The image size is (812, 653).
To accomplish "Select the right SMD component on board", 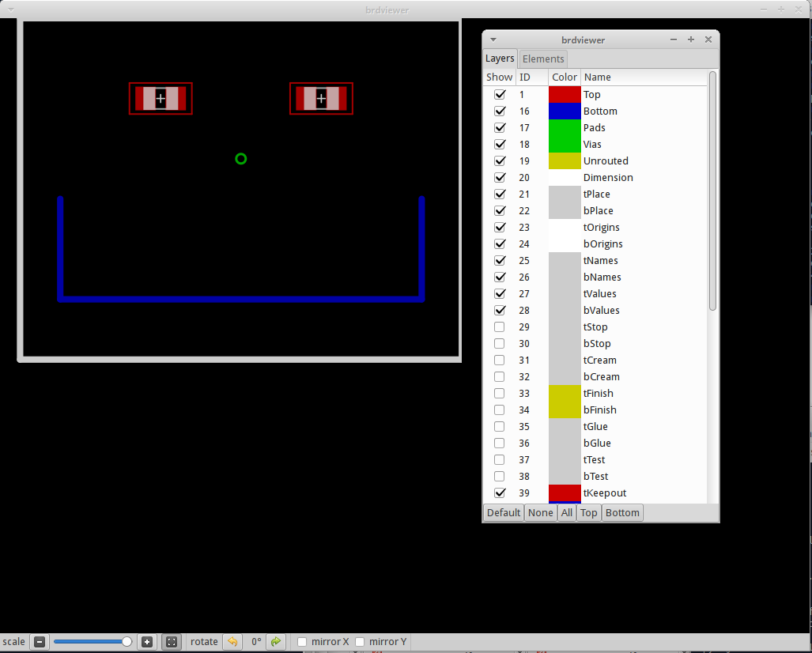I will 321,98.
